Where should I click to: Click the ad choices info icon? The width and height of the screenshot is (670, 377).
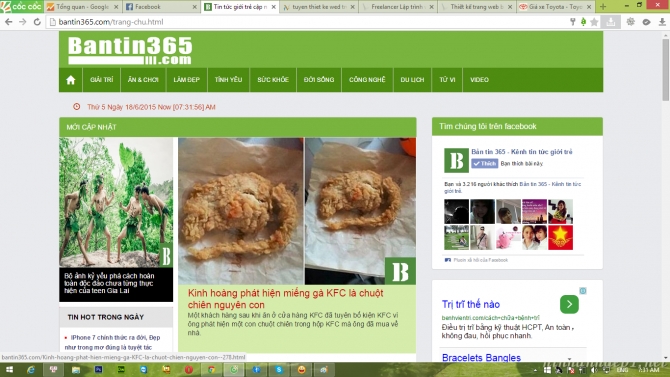(x=583, y=291)
